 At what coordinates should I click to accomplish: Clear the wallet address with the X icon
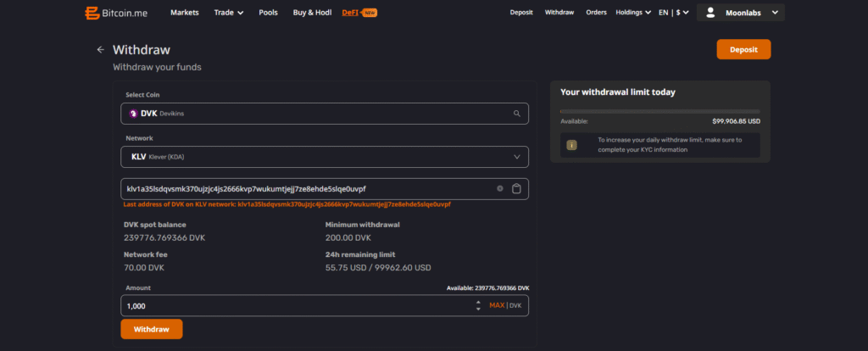(500, 188)
